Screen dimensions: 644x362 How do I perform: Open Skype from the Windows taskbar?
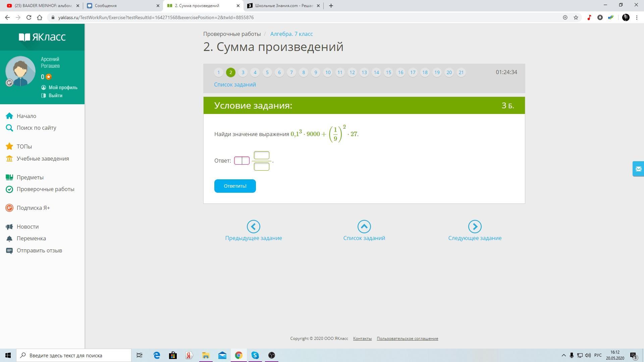tap(255, 355)
